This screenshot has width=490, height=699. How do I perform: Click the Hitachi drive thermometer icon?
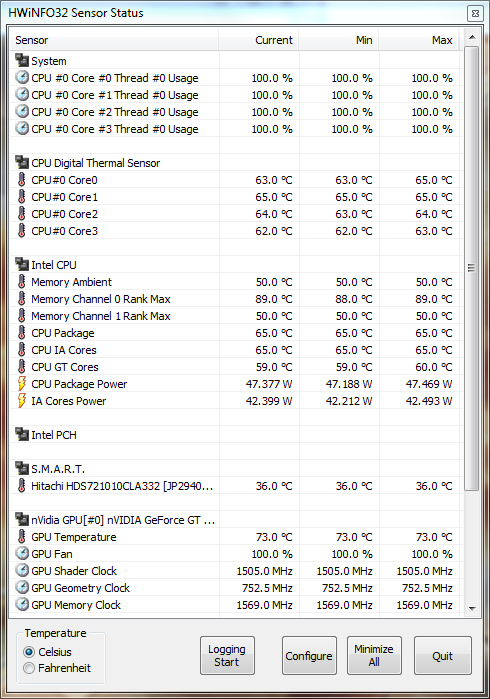[21, 485]
